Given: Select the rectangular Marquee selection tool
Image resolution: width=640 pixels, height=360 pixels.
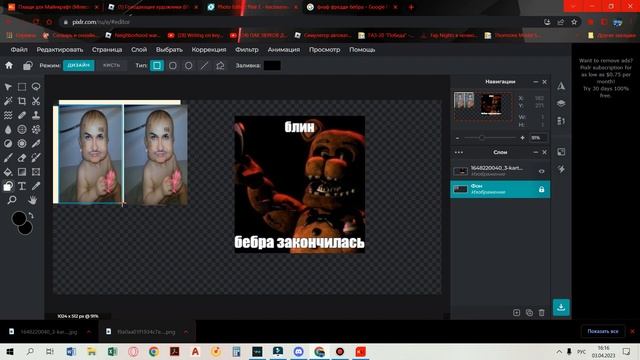Looking at the screenshot, I should [x=22, y=87].
